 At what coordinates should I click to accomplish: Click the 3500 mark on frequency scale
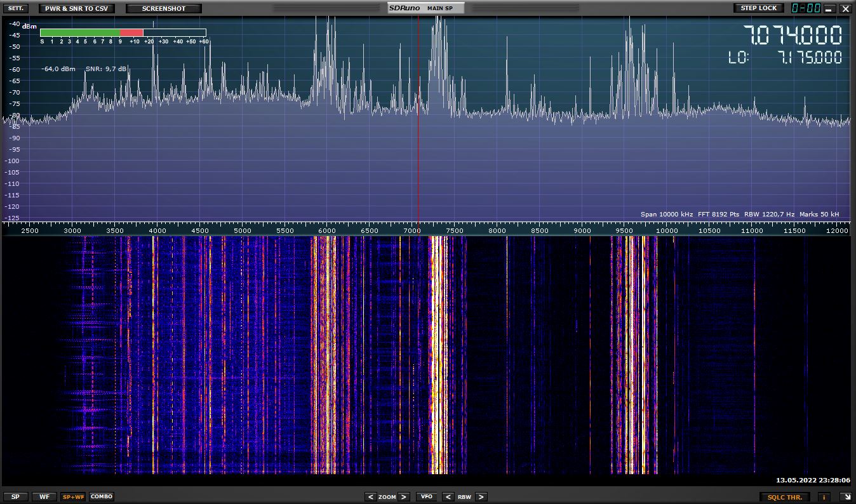tap(115, 231)
